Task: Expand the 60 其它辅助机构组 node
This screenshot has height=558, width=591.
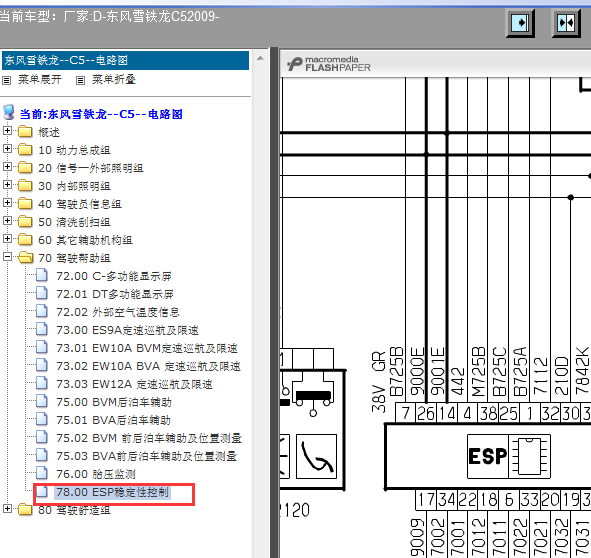Action: 7,239
